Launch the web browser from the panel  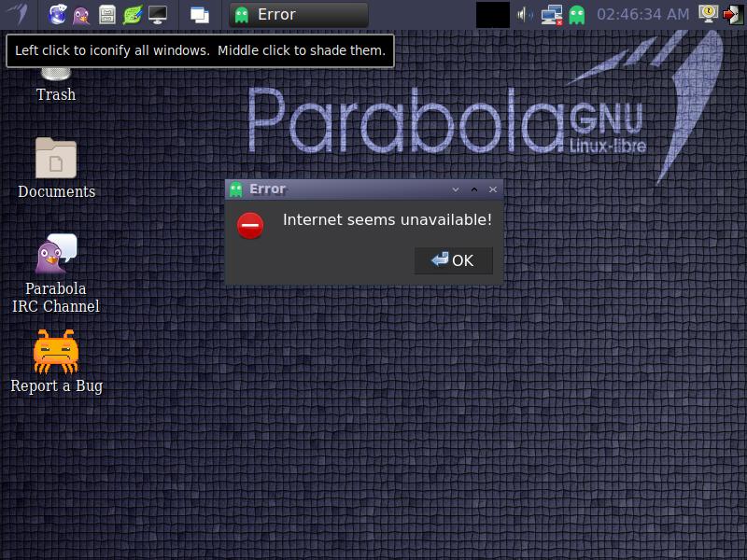57,14
